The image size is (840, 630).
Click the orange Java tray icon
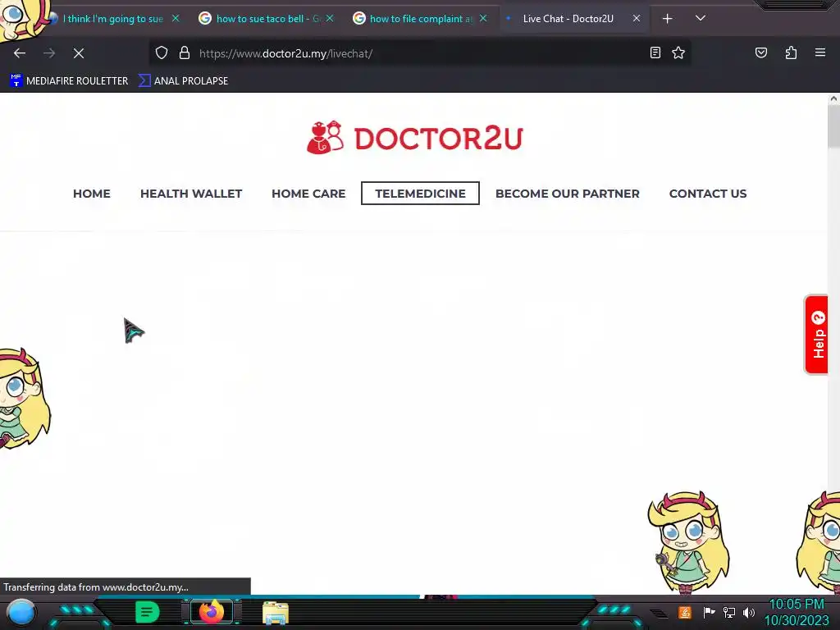click(x=685, y=612)
